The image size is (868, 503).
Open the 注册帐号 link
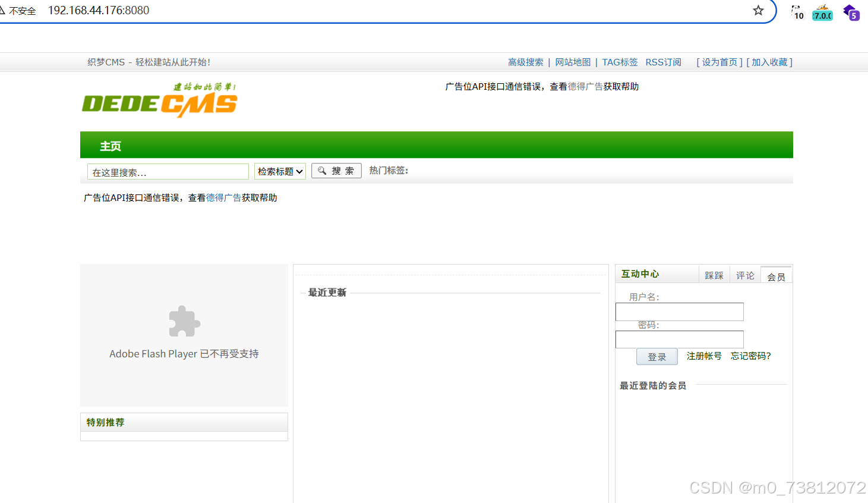[x=704, y=356]
